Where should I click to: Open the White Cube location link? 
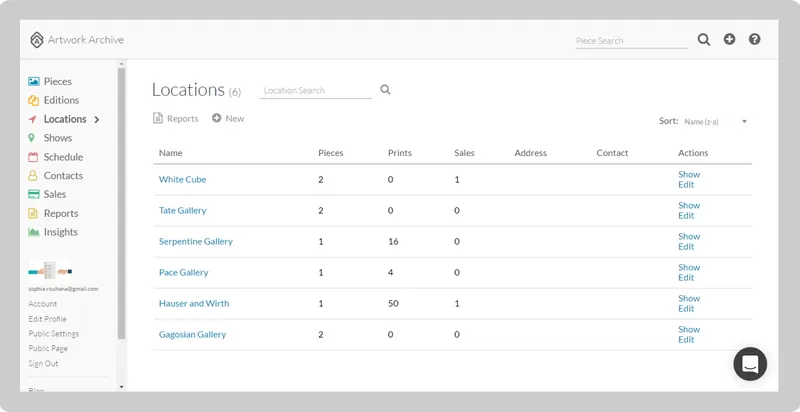click(x=183, y=179)
